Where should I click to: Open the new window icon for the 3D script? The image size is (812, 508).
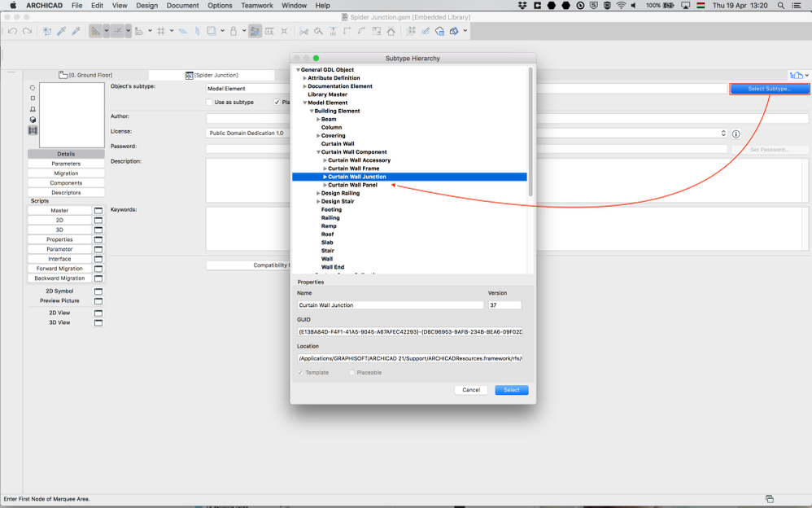[x=98, y=230]
